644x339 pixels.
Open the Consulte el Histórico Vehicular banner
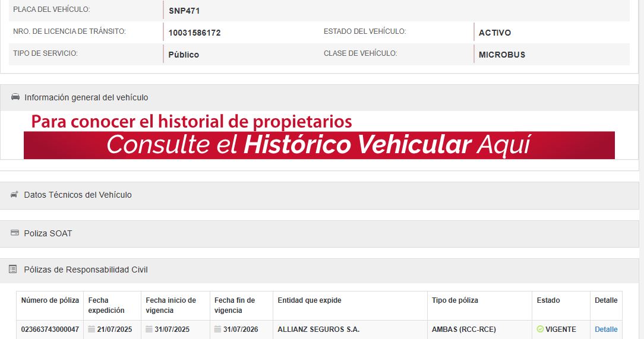click(x=319, y=145)
